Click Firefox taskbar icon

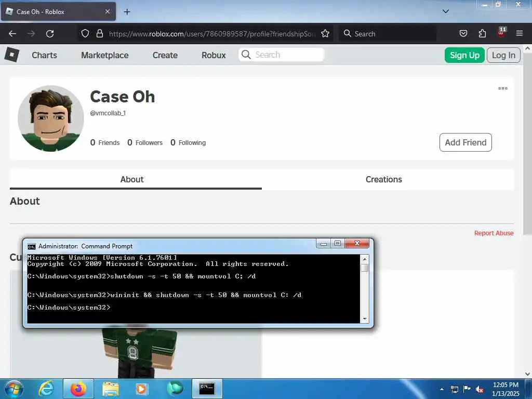tap(78, 389)
